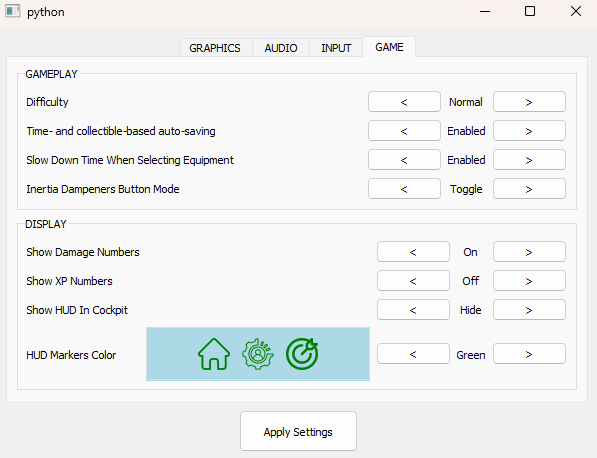This screenshot has width=597, height=458.
Task: Click the green gear-person HUD marker icon
Action: click(258, 354)
